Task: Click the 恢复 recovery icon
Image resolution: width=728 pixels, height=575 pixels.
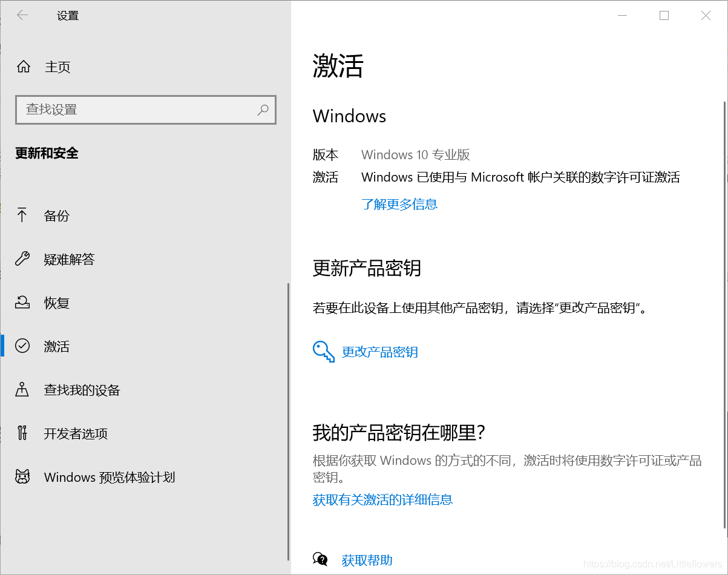Action: tap(22, 302)
